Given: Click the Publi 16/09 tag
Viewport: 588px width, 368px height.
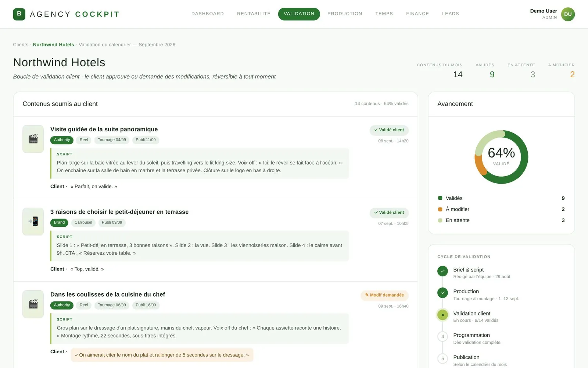Looking at the screenshot, I should tap(146, 305).
